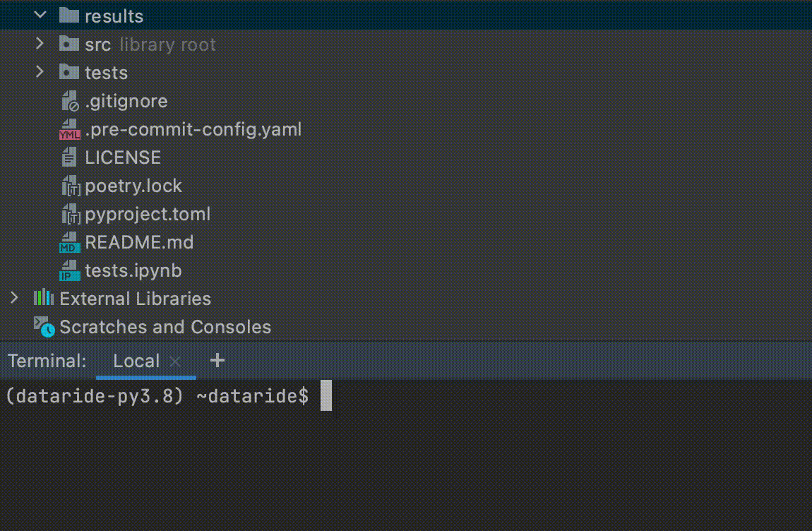812x531 pixels.
Task: Click the ignored-file icon next to .gitignore
Action: (68, 100)
